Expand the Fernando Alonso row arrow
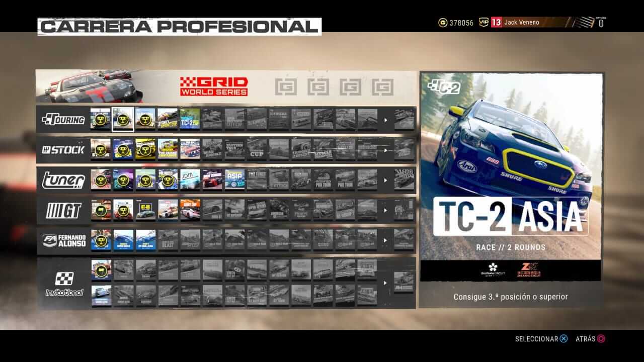Screen dimensions: 644x362 [386, 240]
